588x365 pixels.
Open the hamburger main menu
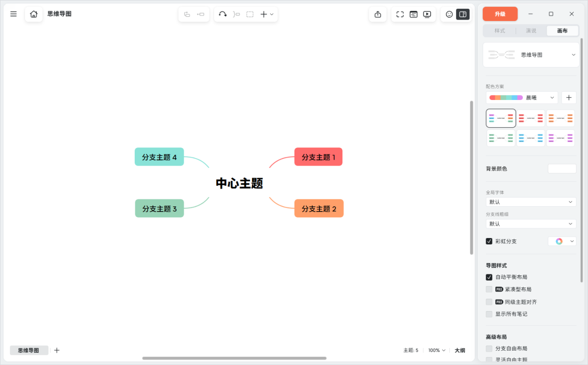click(x=14, y=14)
